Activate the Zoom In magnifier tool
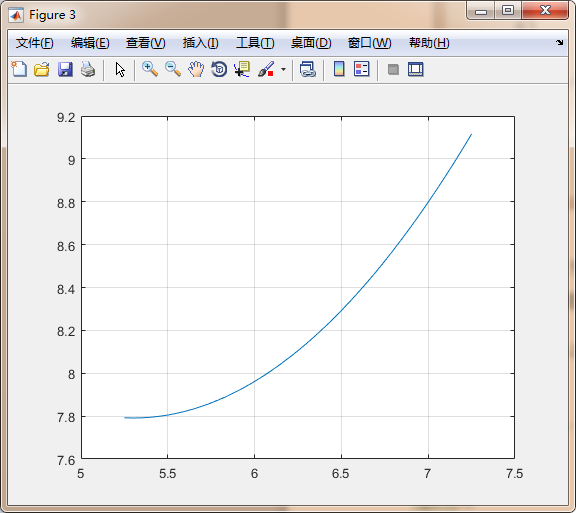 coord(150,69)
